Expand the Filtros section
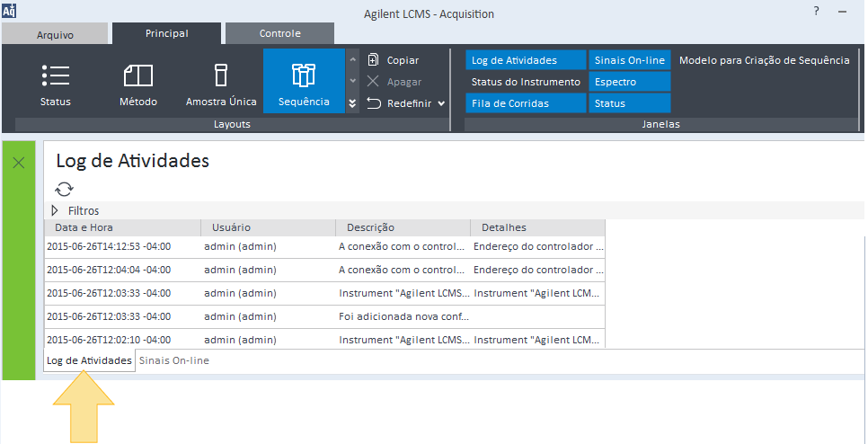Screen dimensions: 868x444 pos(54,210)
